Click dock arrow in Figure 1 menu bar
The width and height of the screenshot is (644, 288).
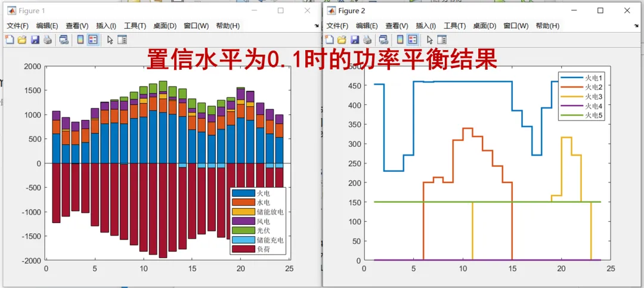tap(316, 26)
